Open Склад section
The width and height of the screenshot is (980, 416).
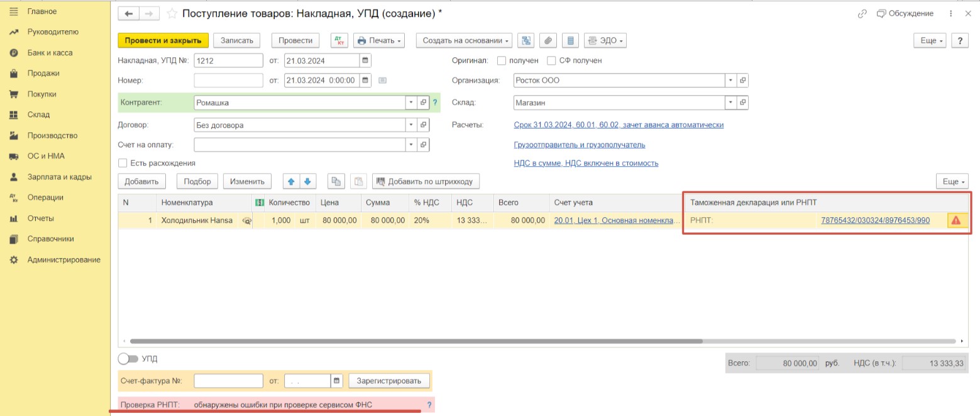38,115
